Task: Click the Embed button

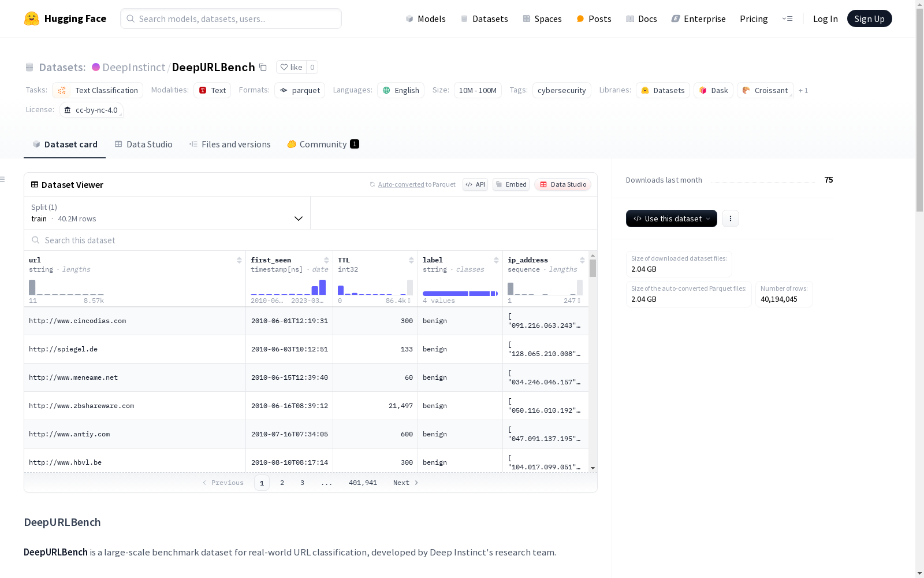Action: (x=511, y=184)
